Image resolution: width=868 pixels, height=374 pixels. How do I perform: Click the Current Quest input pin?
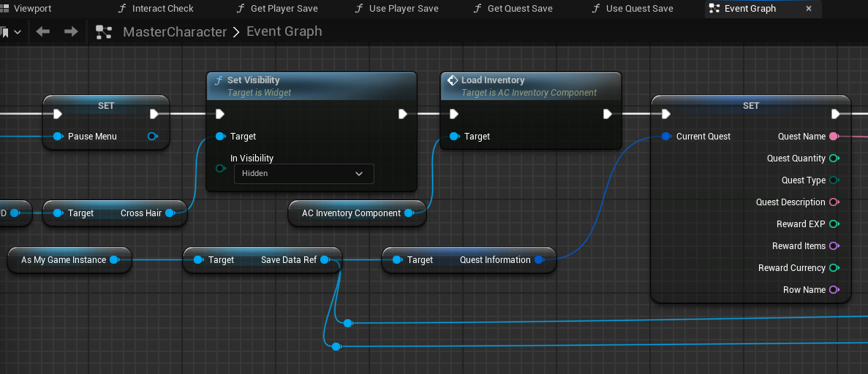click(666, 136)
